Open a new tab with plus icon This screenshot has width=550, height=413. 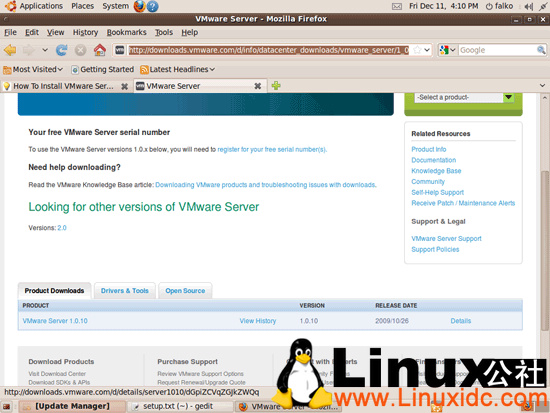(276, 86)
